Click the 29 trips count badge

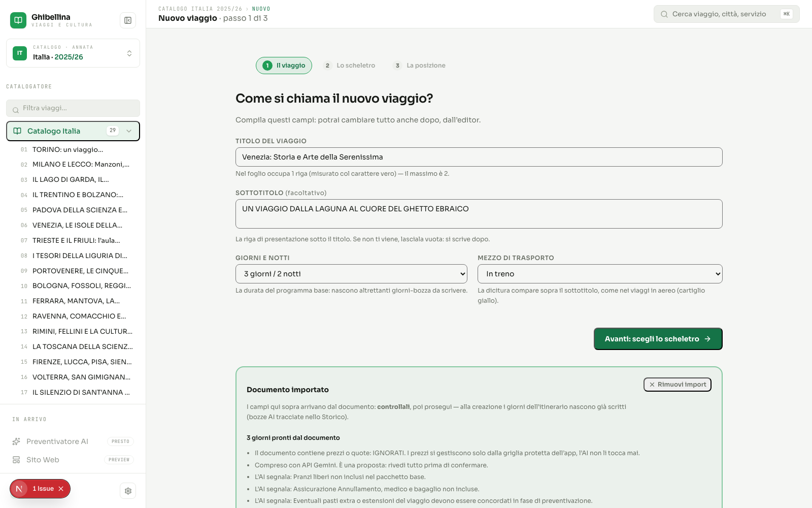pyautogui.click(x=113, y=131)
